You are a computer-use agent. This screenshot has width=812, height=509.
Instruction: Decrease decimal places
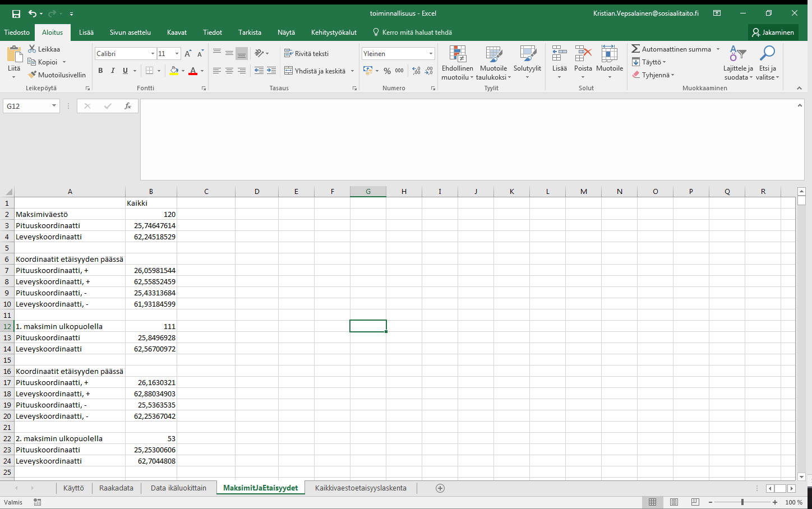(429, 71)
